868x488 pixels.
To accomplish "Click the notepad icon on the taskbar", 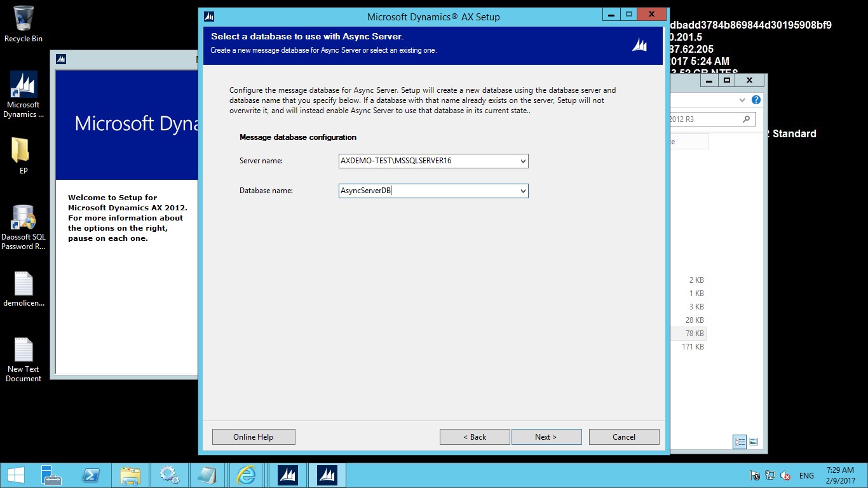I will pyautogui.click(x=207, y=475).
